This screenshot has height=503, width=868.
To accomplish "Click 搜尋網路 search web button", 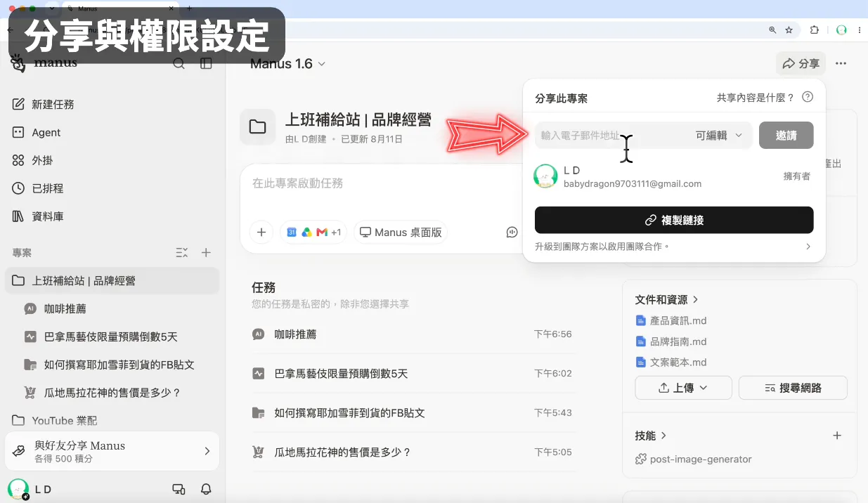I will pos(793,388).
